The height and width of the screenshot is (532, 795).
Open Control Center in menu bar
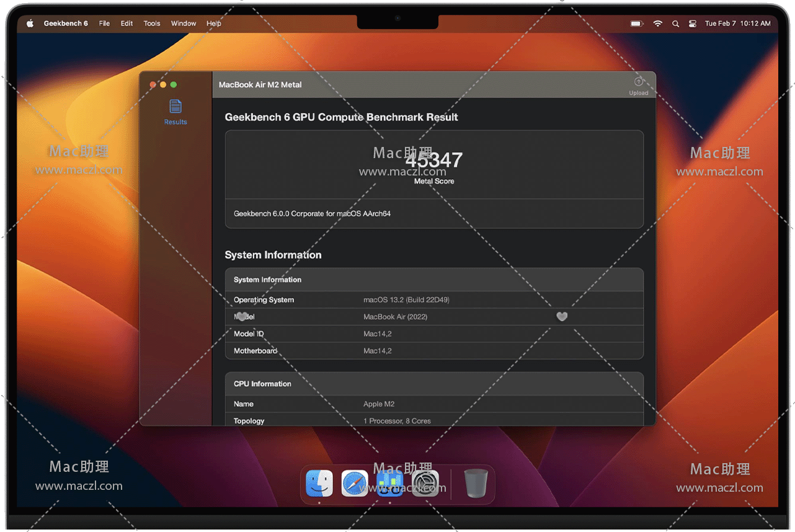click(693, 24)
